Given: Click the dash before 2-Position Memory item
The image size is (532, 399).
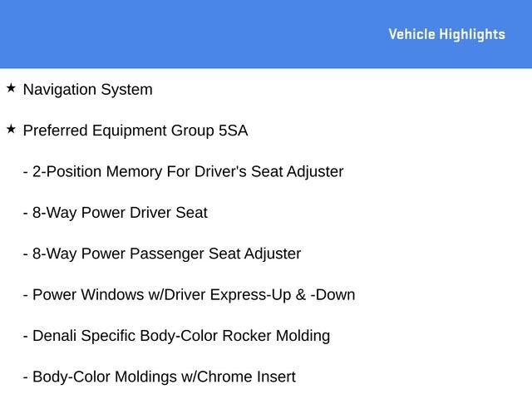Looking at the screenshot, I should point(26,173).
